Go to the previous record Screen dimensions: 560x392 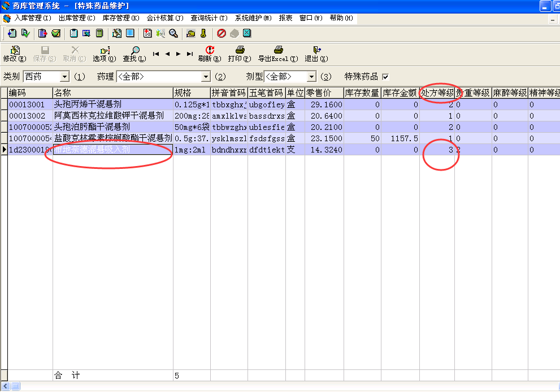tap(167, 54)
